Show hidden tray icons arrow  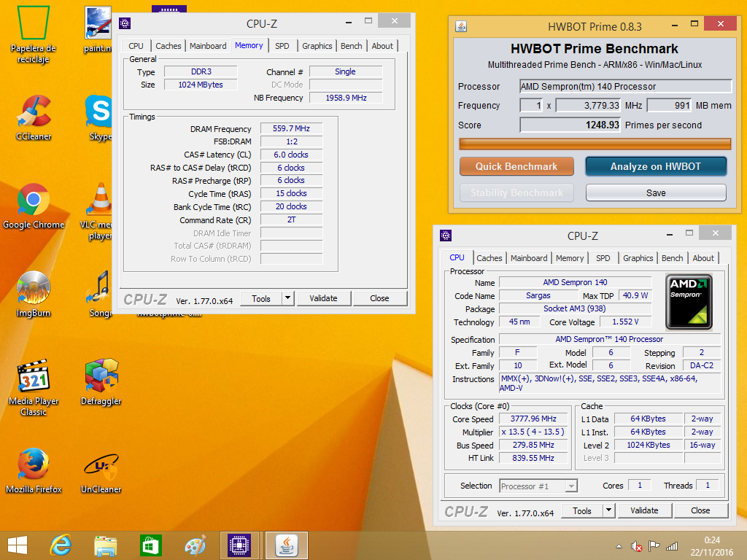(x=619, y=546)
